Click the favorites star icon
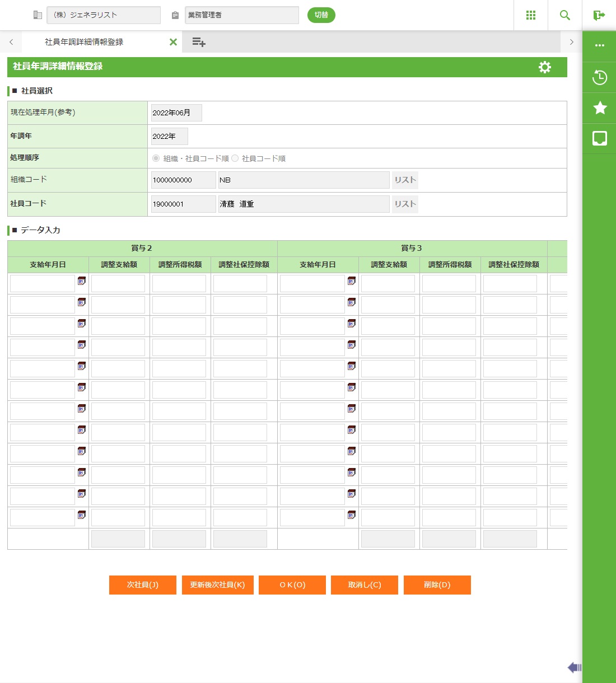The width and height of the screenshot is (616, 683). 599,107
